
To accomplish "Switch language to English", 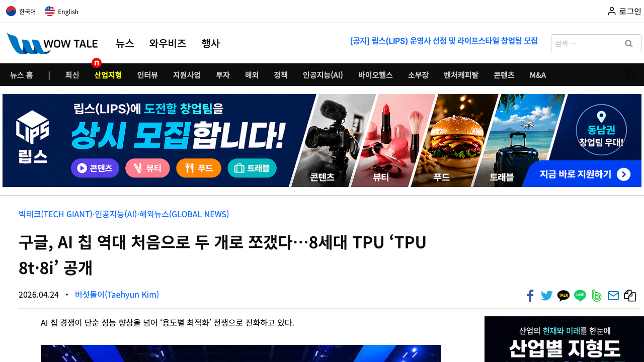I will (x=62, y=11).
